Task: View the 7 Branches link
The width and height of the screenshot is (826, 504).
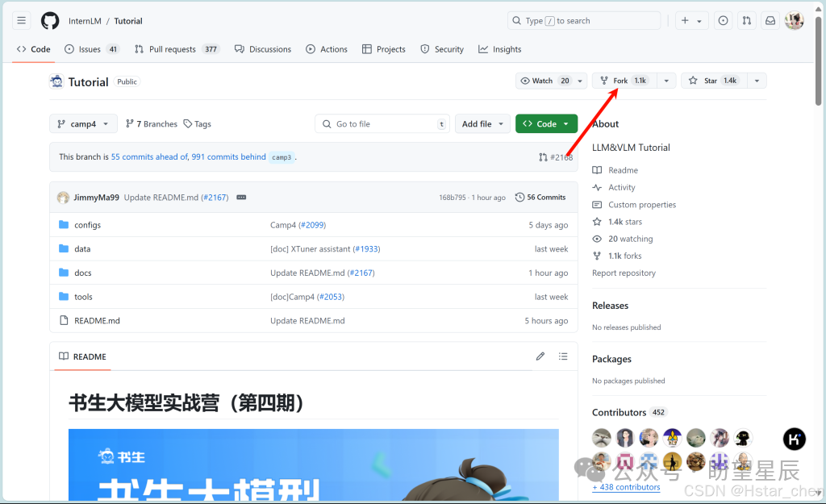Action: 152,123
